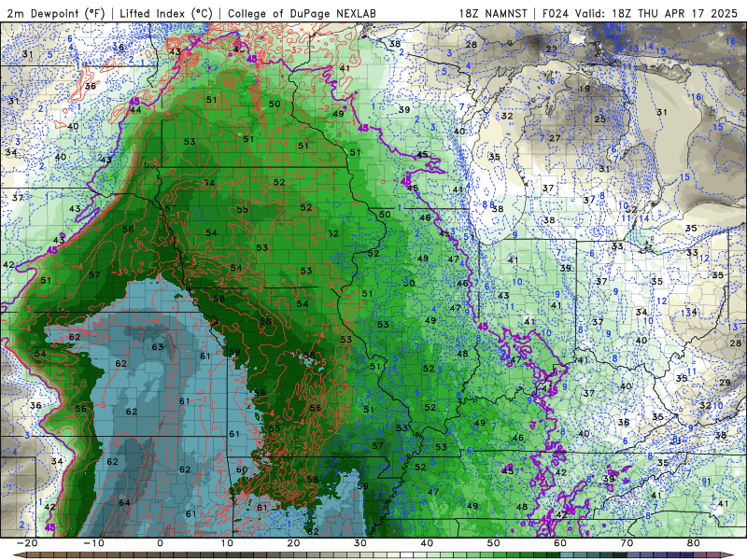Click the "10" color scale label
The image size is (747, 560).
click(x=227, y=543)
